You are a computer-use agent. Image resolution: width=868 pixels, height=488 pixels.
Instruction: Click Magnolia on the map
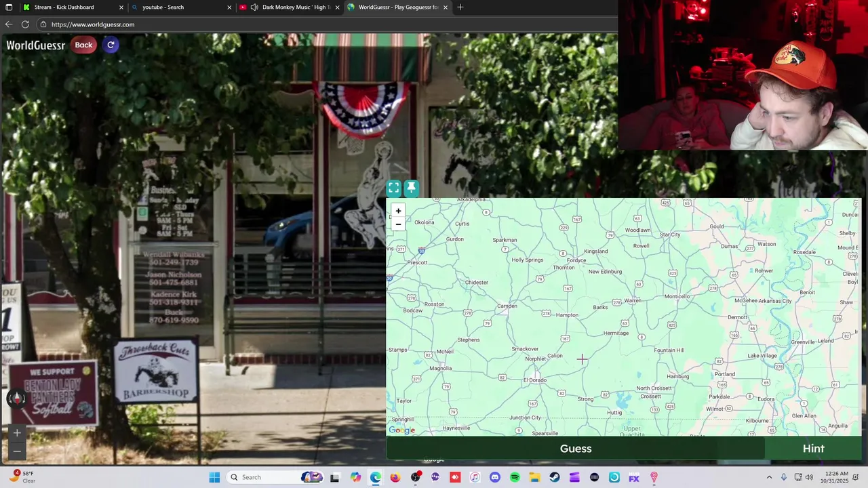tap(441, 369)
